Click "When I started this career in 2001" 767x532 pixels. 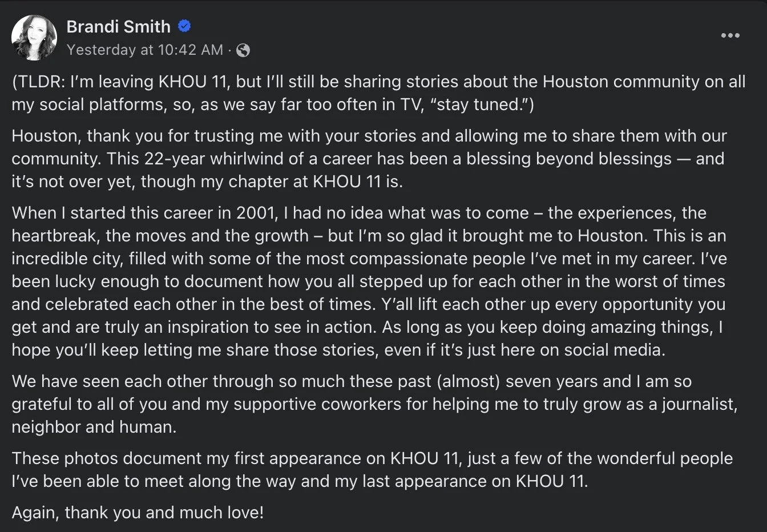(x=145, y=213)
